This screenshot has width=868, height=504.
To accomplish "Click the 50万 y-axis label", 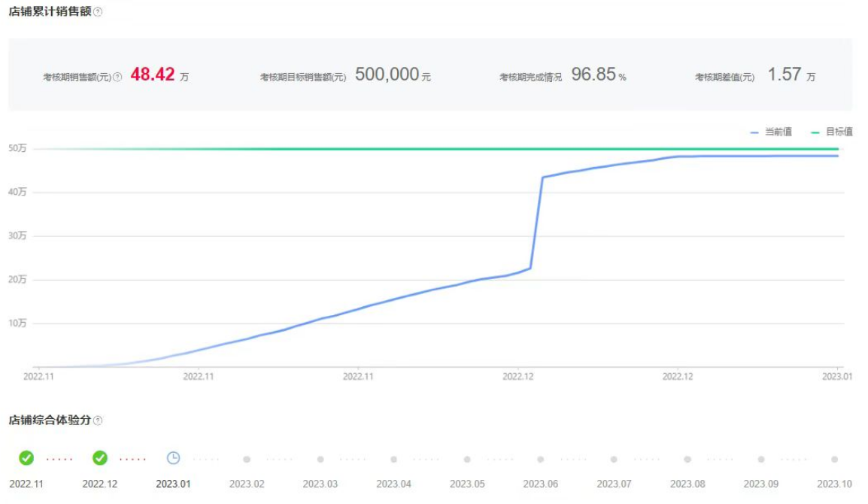I will (17, 148).
